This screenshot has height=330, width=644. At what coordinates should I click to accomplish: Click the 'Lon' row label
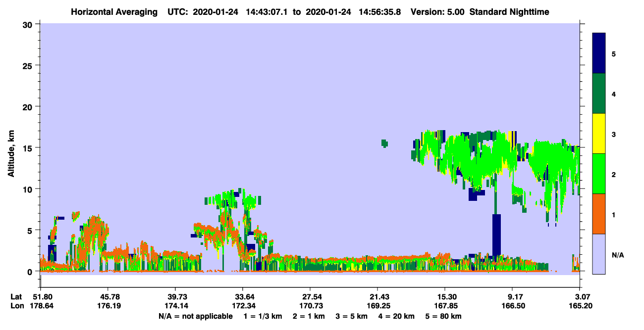pos(17,306)
